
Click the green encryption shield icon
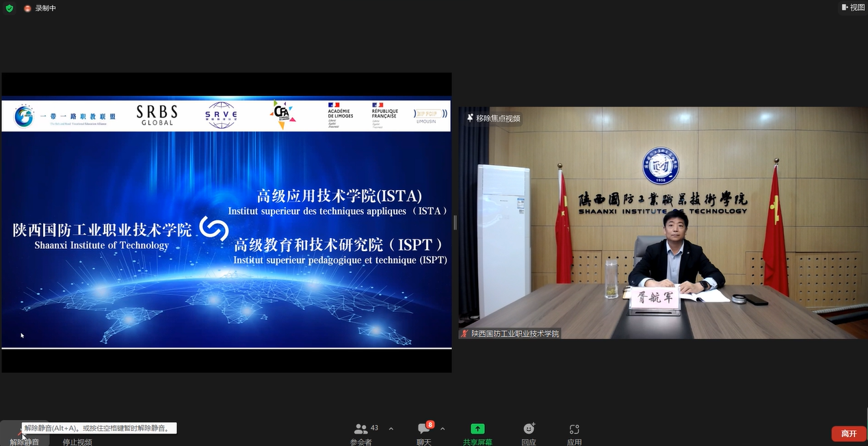pos(9,8)
